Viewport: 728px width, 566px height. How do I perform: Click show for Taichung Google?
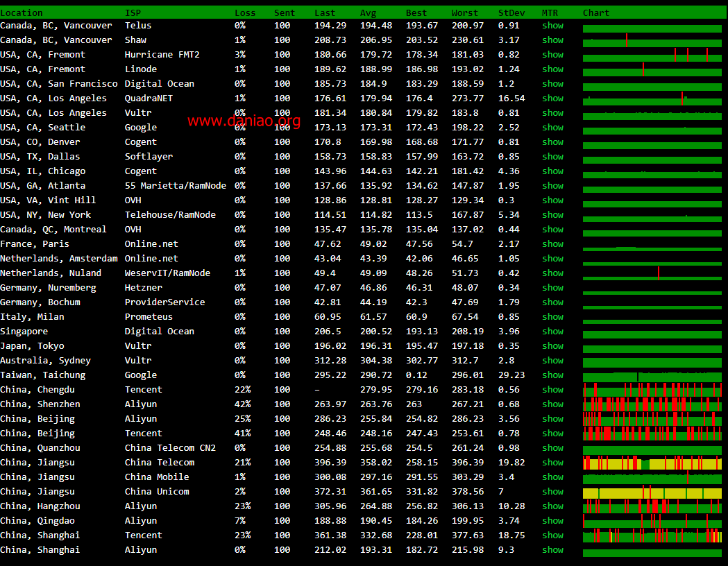[x=552, y=375]
